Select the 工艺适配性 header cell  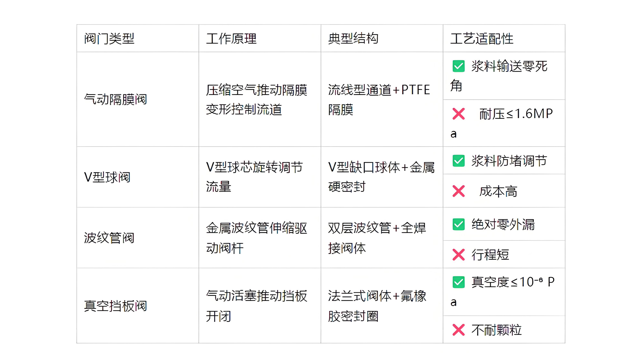482,39
